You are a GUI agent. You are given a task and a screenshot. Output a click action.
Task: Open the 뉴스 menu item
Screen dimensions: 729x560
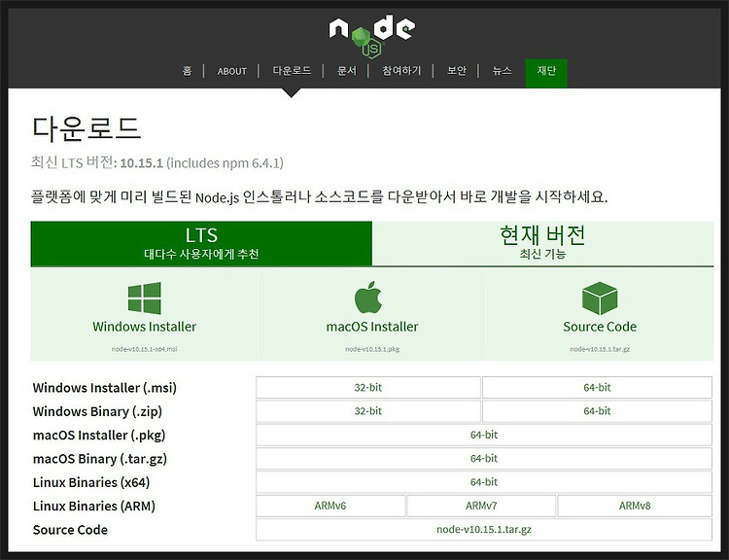502,71
